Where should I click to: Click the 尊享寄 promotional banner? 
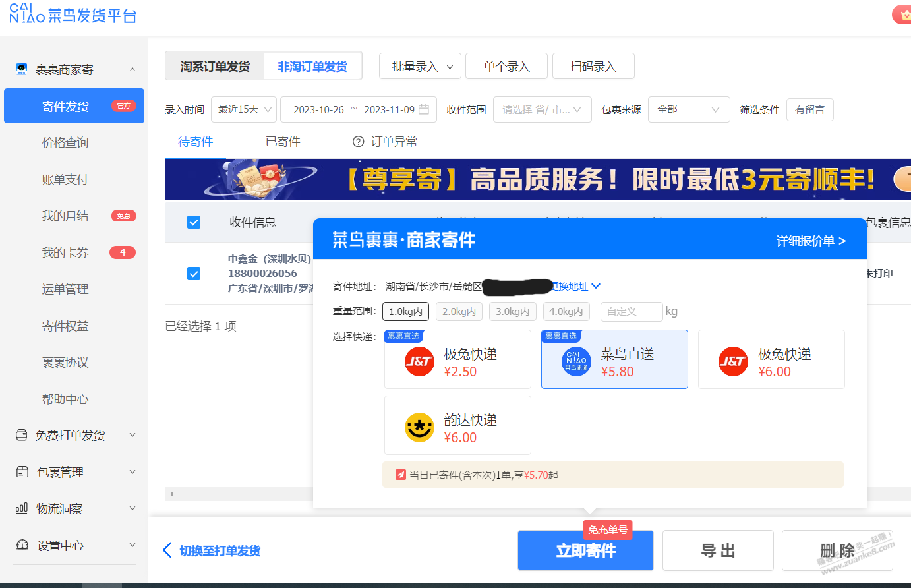point(538,179)
